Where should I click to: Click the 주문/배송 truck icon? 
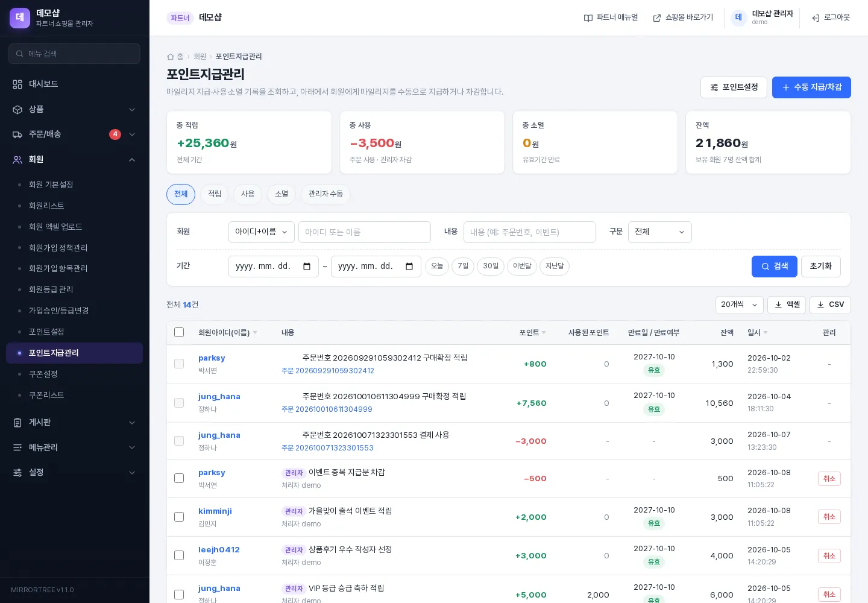(17, 134)
